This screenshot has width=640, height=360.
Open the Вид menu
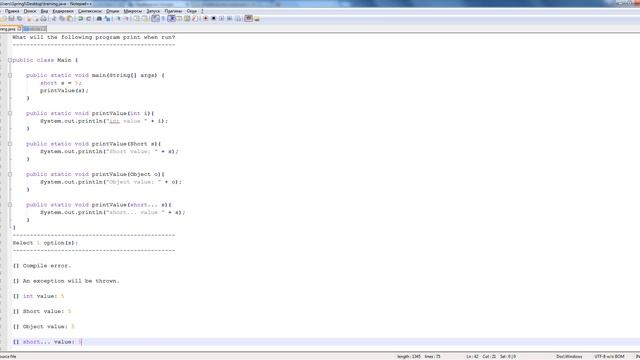pyautogui.click(x=44, y=11)
